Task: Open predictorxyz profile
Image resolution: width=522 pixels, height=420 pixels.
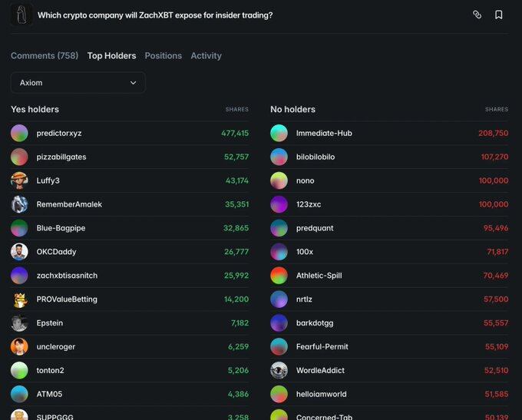Action: (59, 133)
